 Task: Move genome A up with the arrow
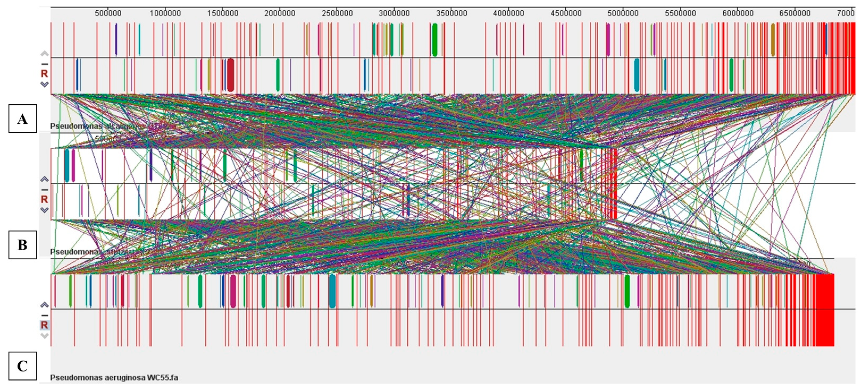(45, 54)
